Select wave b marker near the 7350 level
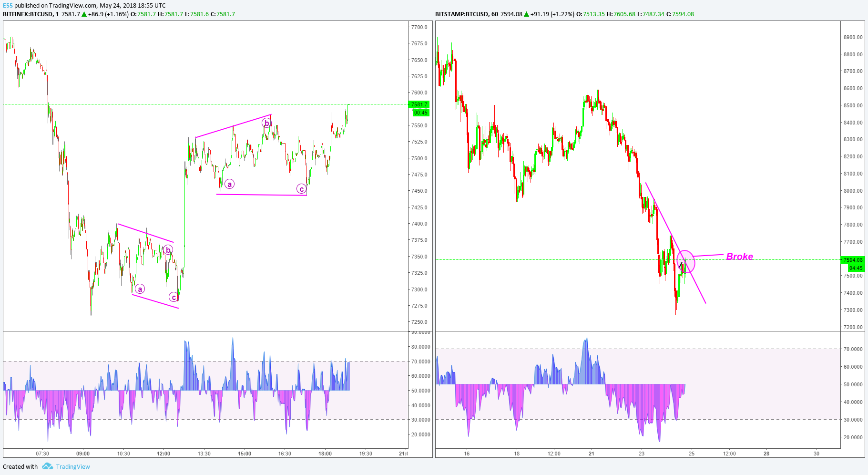 tap(168, 250)
